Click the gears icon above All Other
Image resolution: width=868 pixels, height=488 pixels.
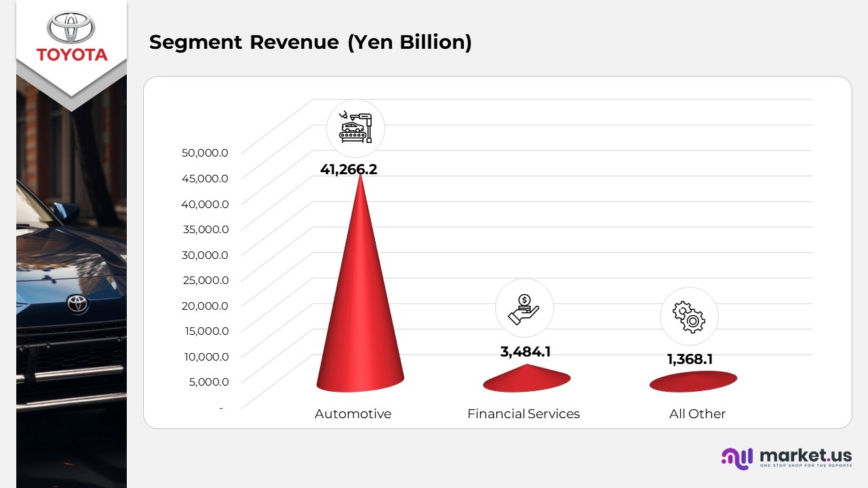click(x=689, y=317)
